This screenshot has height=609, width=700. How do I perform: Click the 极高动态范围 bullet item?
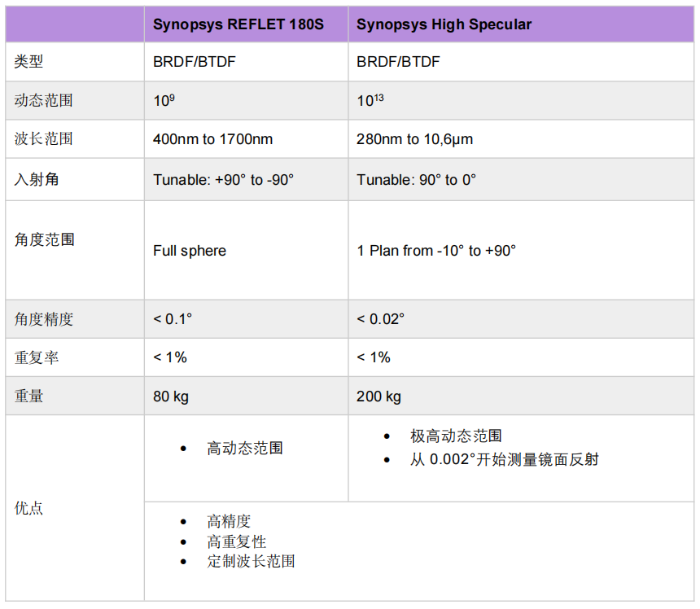pyautogui.click(x=456, y=436)
